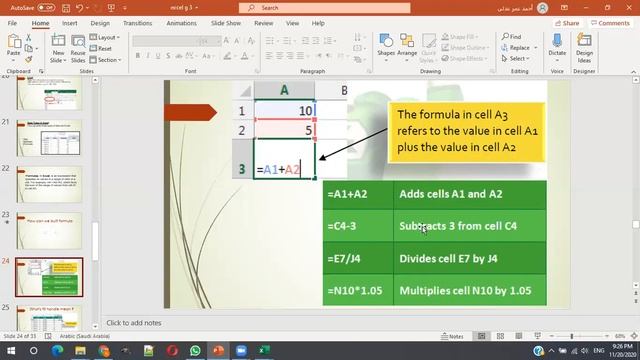The width and height of the screenshot is (640, 360).
Task: Open the Comments pane
Action: click(x=610, y=23)
